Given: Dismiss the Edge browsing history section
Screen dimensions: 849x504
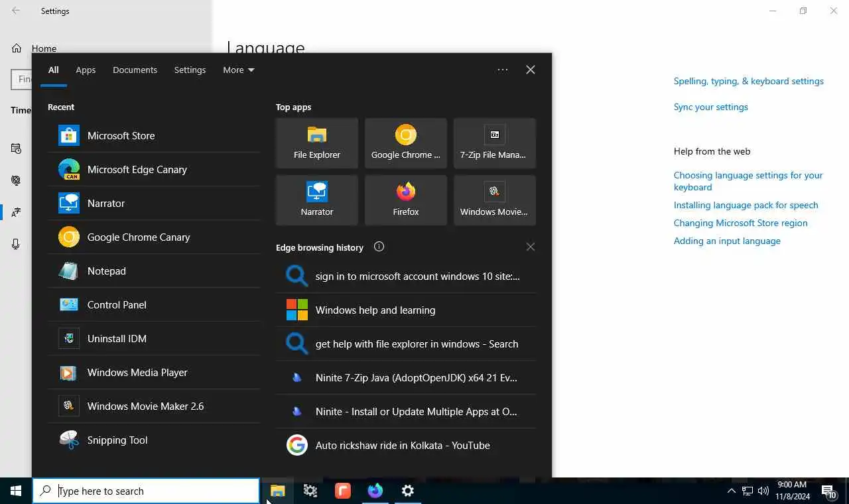Looking at the screenshot, I should tap(530, 247).
